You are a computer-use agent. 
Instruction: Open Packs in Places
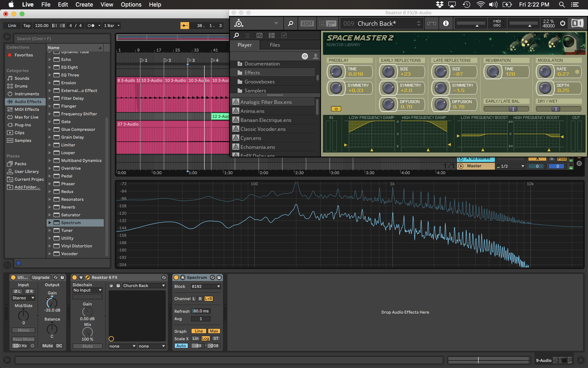[x=20, y=164]
